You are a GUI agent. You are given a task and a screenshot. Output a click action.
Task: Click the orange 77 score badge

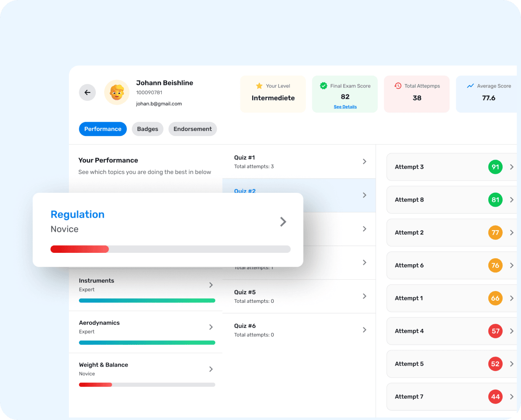pos(495,232)
